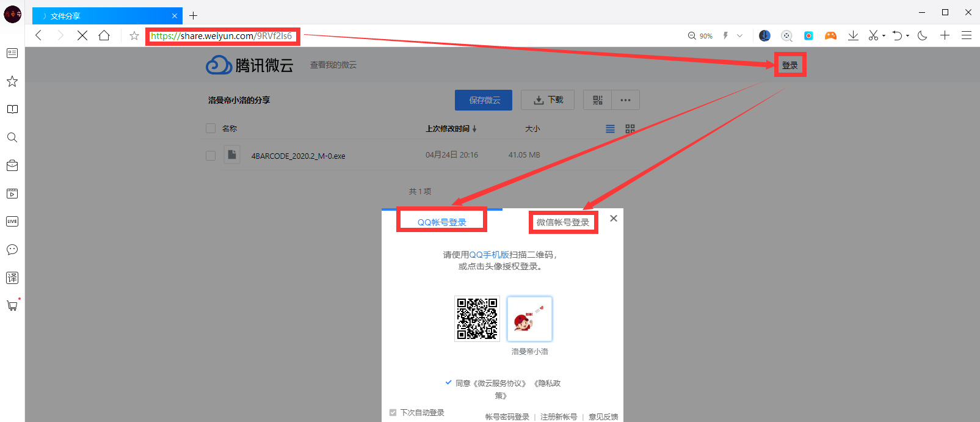This screenshot has width=980, height=422.
Task: Click the browser forward arrow
Action: (x=60, y=35)
